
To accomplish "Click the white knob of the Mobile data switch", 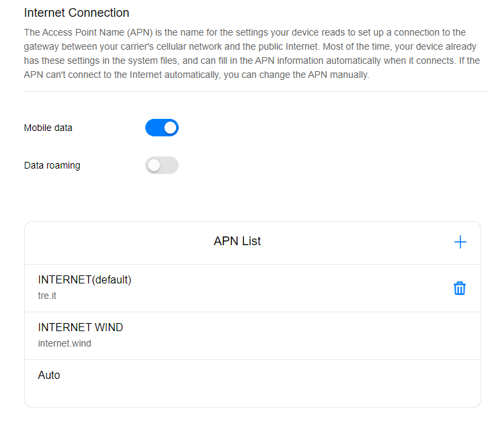I will click(x=171, y=128).
